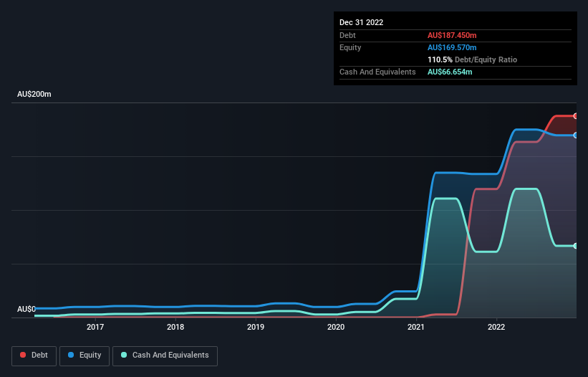This screenshot has width=588, height=377.
Task: Click the AU$0 y-axis label
Action: [x=26, y=309]
